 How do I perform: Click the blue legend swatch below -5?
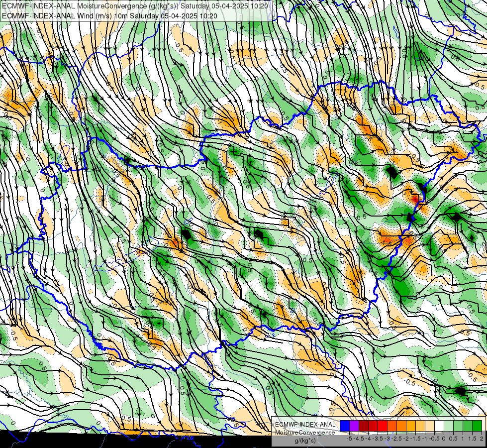[345, 426]
